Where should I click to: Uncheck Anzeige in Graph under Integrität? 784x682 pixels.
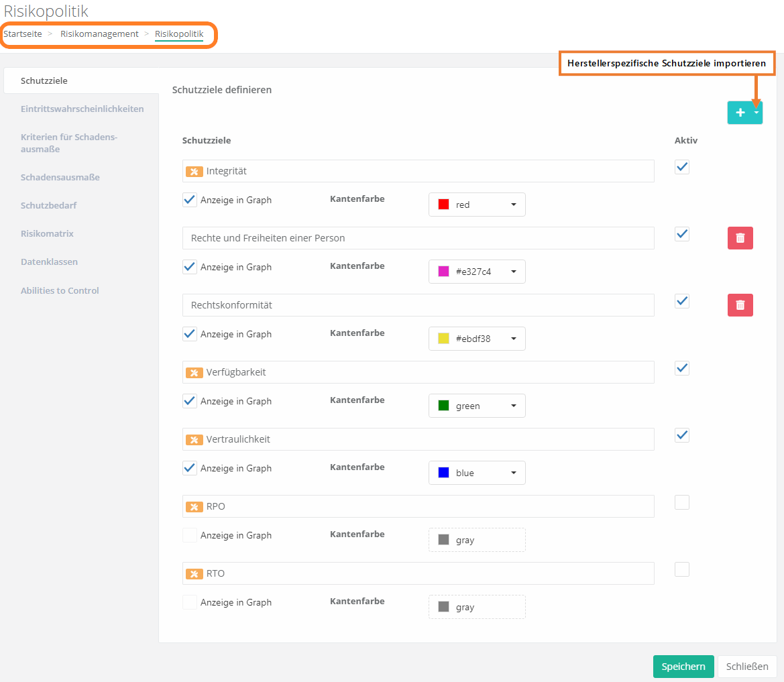pos(190,200)
